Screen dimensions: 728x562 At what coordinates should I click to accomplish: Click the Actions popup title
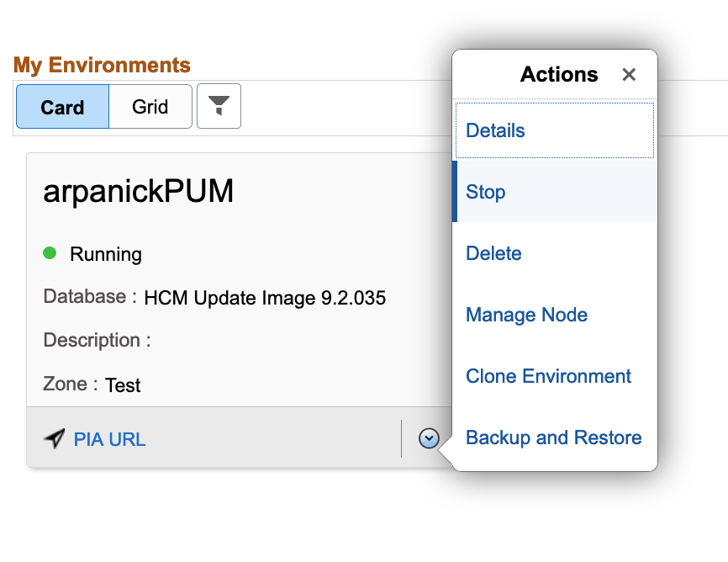coord(559,75)
